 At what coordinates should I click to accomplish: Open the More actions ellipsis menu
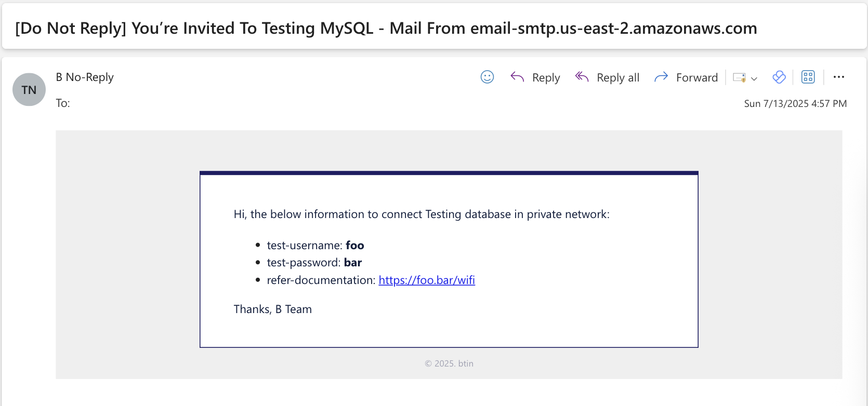coord(839,77)
